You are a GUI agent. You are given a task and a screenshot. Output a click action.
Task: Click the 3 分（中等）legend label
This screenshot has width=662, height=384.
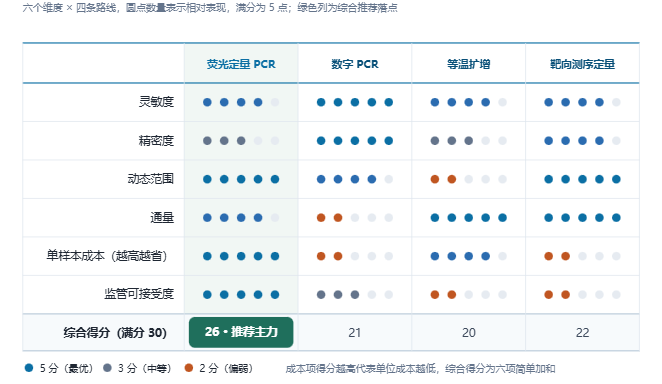pos(145,368)
